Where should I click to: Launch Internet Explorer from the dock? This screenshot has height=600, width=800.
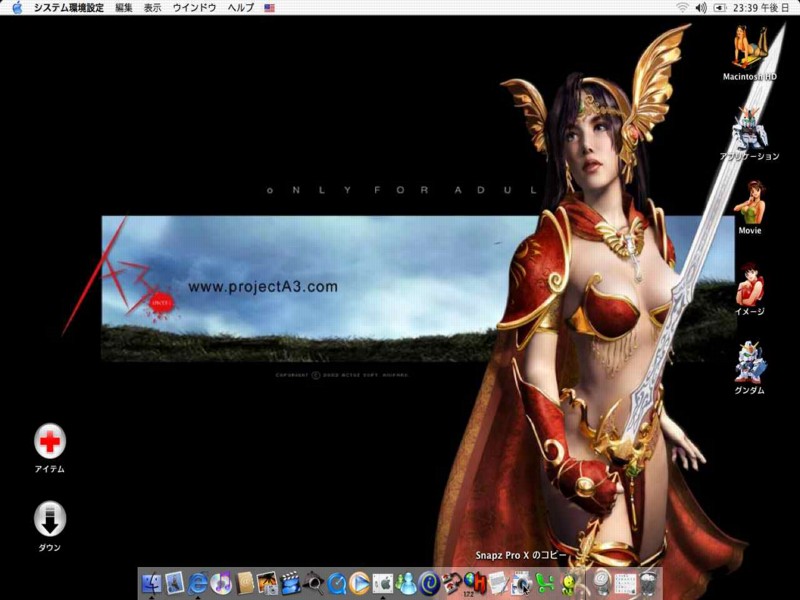tap(198, 583)
